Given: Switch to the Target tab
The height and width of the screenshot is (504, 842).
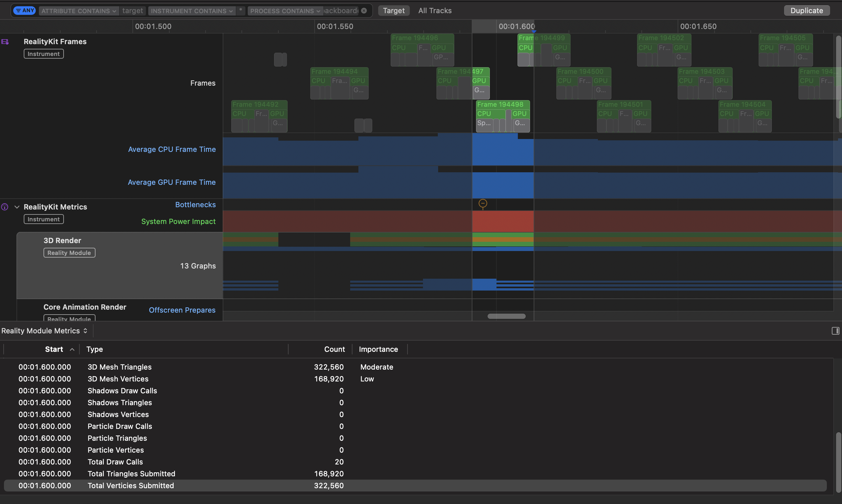Looking at the screenshot, I should [x=394, y=11].
